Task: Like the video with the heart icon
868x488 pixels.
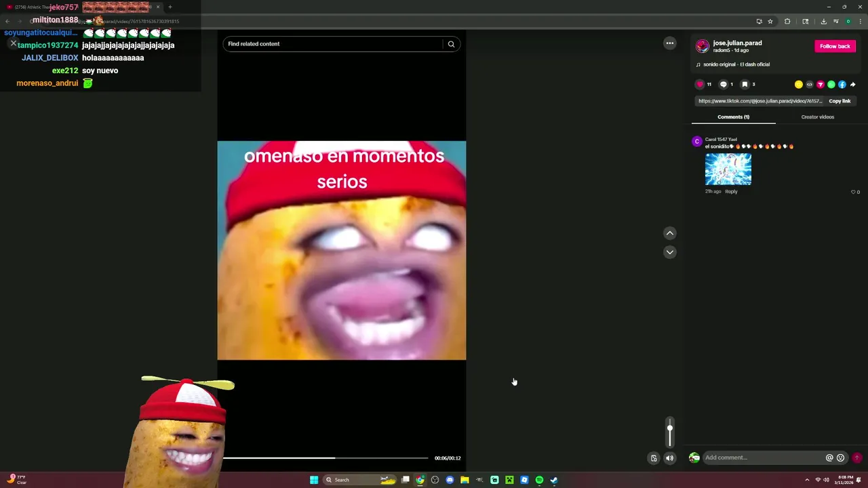Action: click(x=700, y=85)
